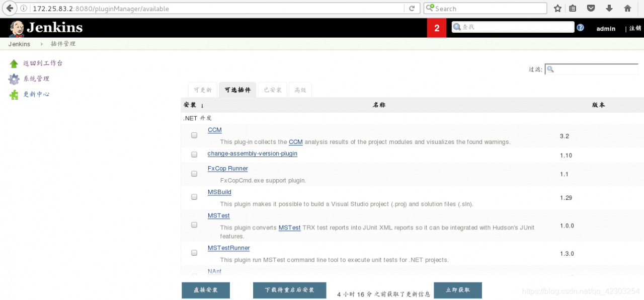Click the 注销 logout link
The height and width of the screenshot is (300, 644).
635,29
